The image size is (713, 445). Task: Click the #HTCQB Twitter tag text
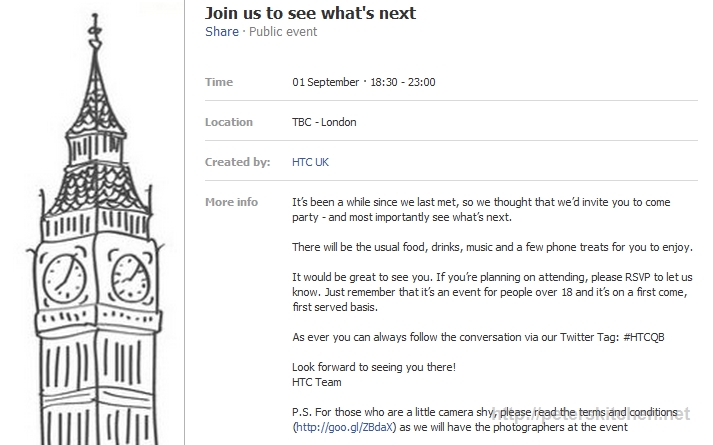point(641,337)
